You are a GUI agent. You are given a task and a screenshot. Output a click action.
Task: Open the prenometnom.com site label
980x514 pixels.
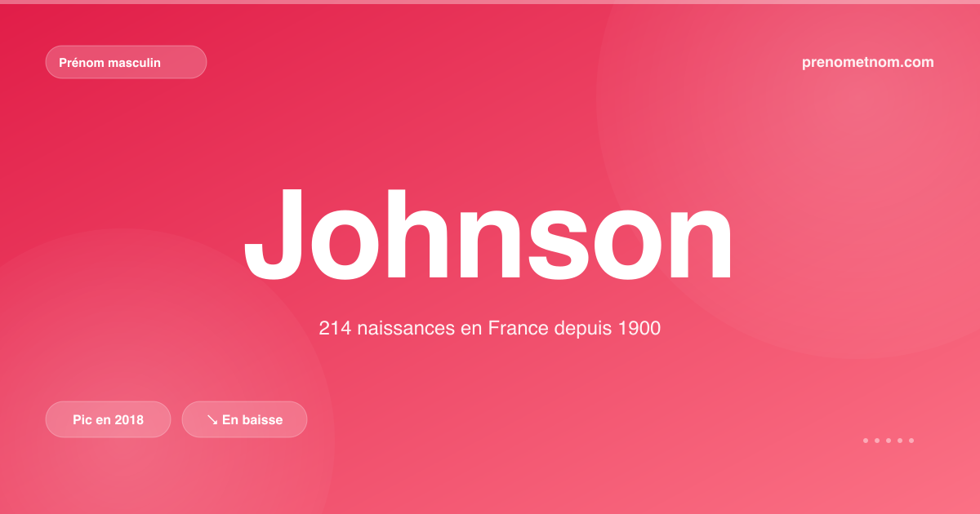pos(868,62)
